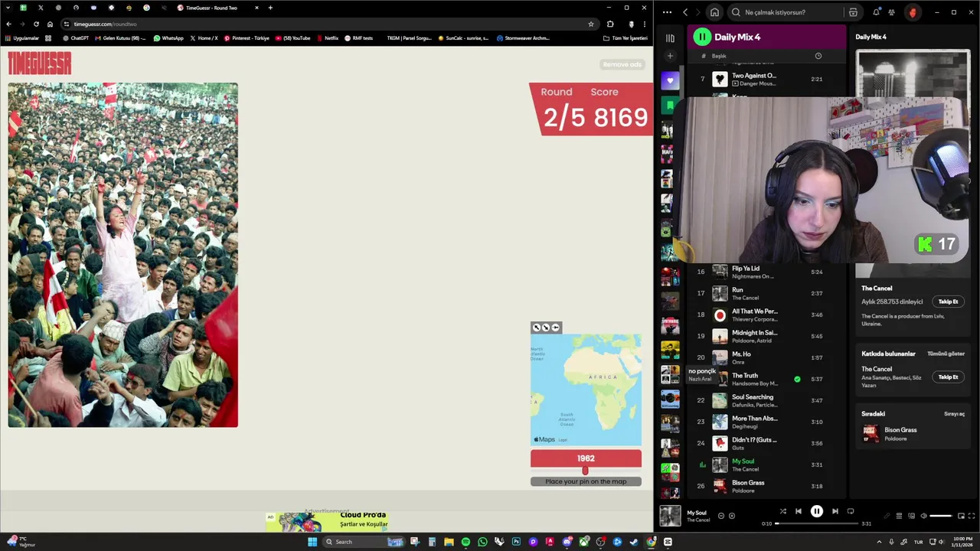
Task: Select 'Midnight In Sai...' track
Action: coord(766,336)
